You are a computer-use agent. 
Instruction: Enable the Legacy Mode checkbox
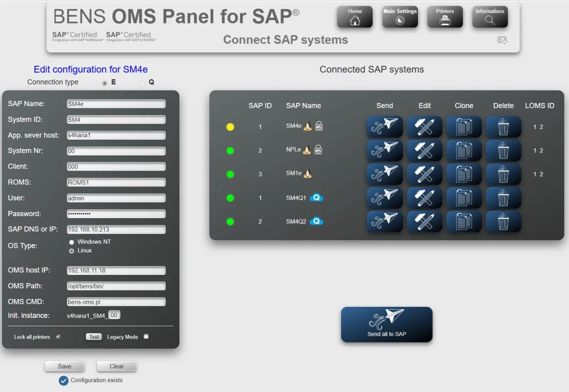146,337
